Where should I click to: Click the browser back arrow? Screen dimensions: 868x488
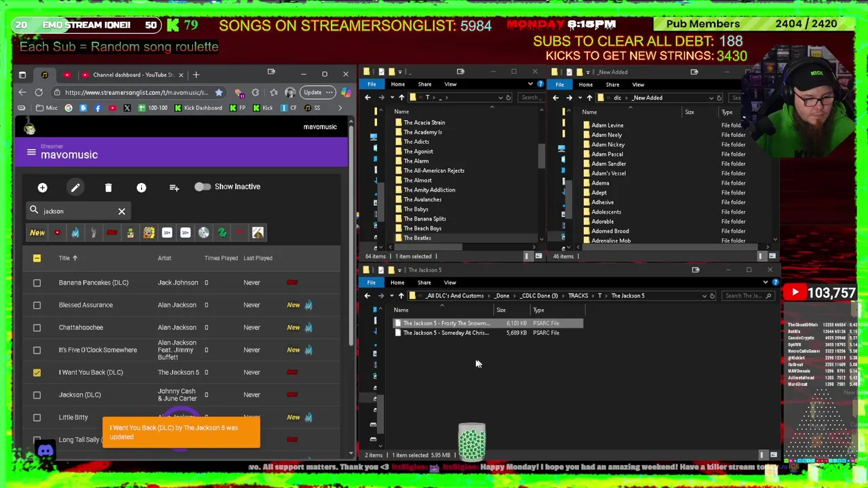coord(22,92)
